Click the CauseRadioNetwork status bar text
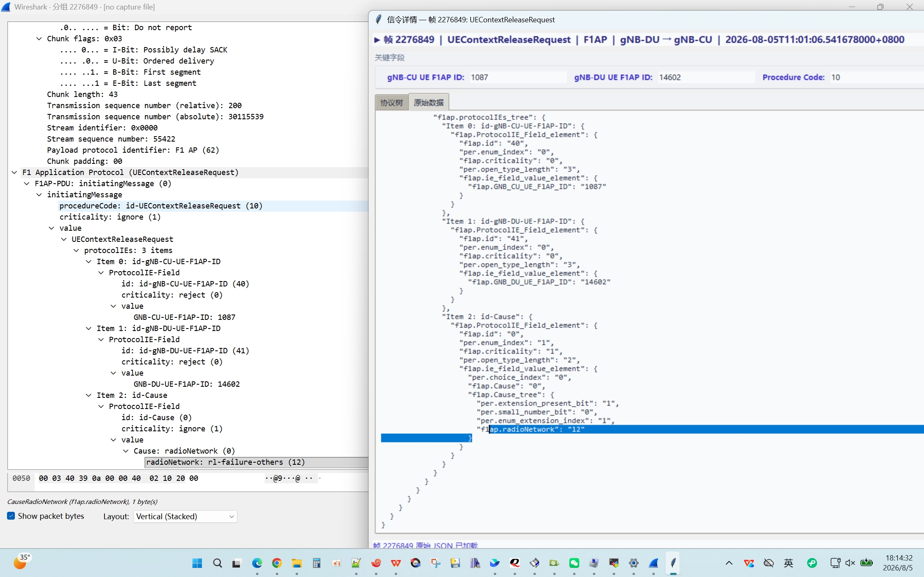924x577 pixels. pos(83,501)
